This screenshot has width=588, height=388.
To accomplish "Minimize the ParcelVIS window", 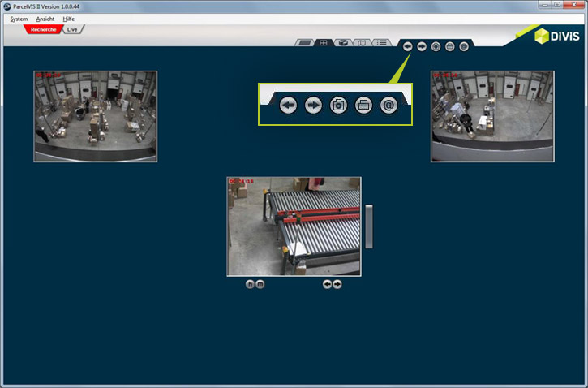I will pyautogui.click(x=544, y=5).
